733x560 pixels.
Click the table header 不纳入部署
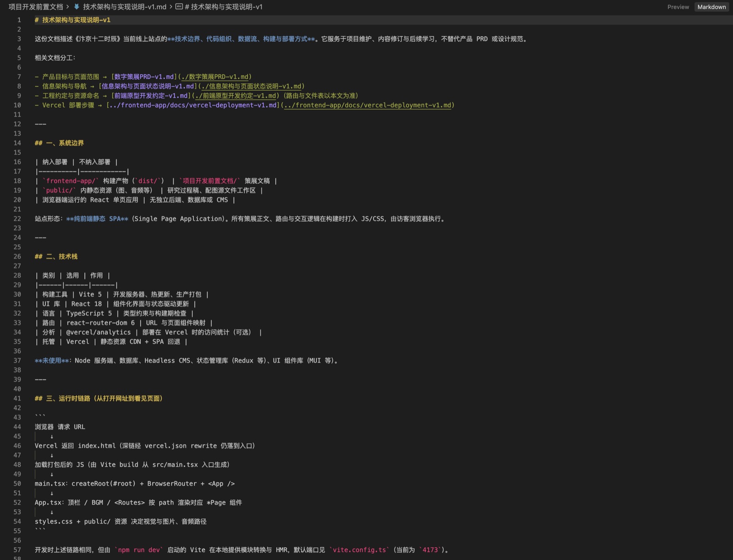tap(95, 162)
